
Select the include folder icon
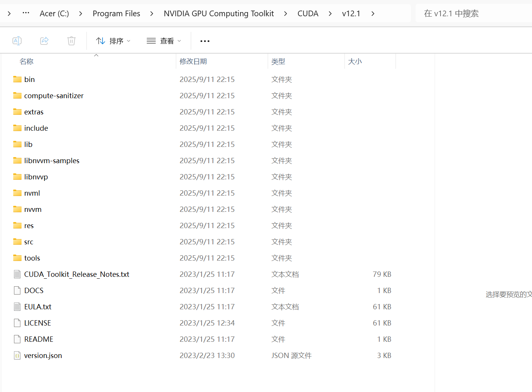(x=17, y=128)
